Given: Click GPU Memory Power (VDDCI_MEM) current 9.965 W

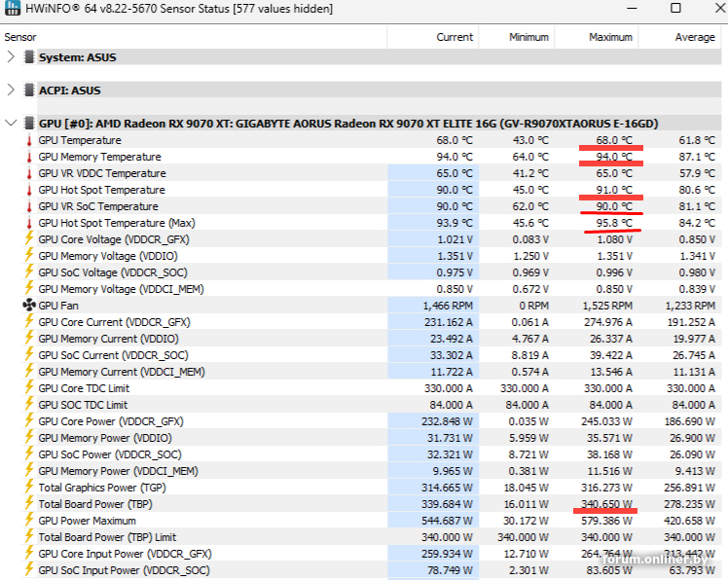Looking at the screenshot, I should (x=453, y=471).
